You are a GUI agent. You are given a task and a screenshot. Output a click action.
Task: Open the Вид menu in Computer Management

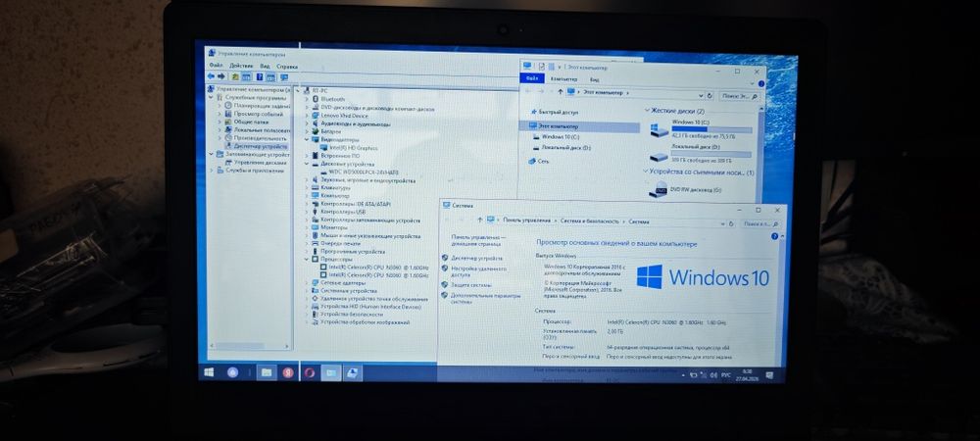coord(265,66)
